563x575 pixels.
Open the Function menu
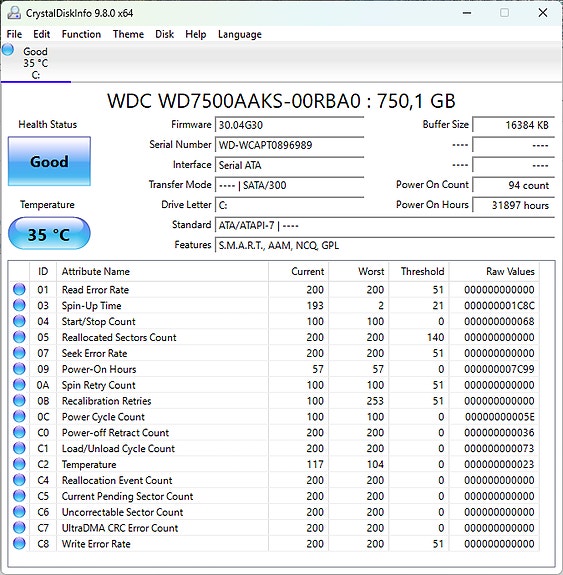[81, 34]
